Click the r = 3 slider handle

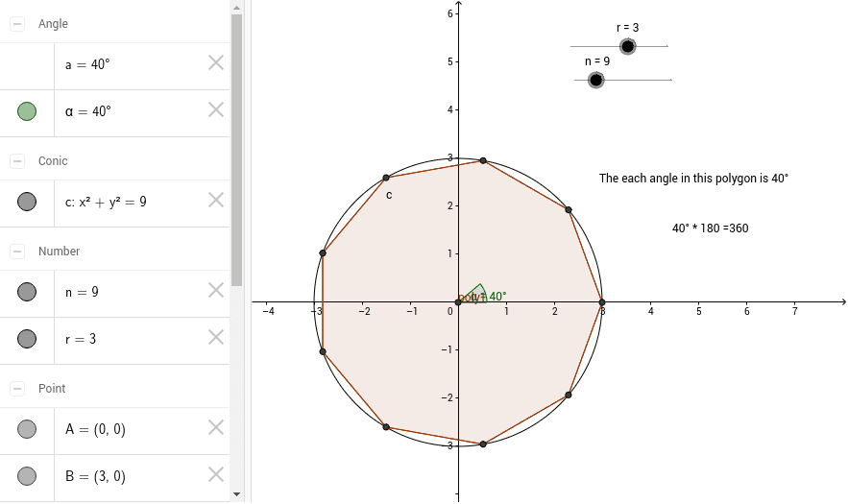627,46
